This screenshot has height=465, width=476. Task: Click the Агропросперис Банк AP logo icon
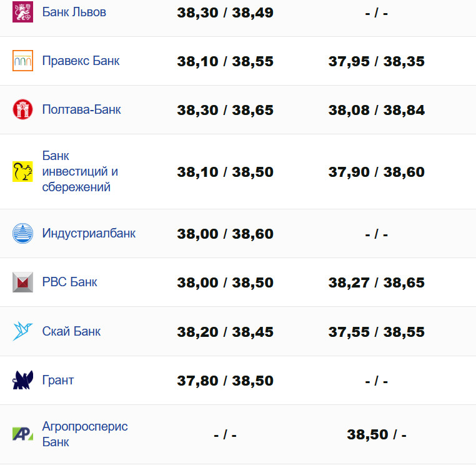click(x=22, y=434)
